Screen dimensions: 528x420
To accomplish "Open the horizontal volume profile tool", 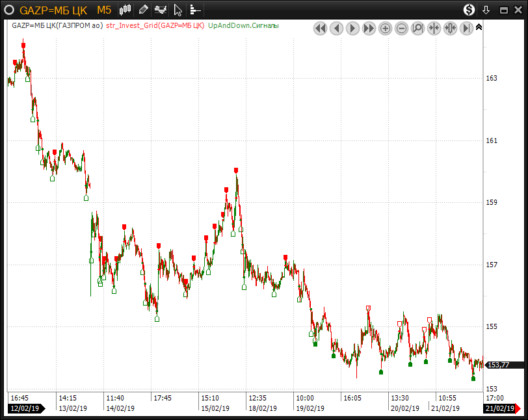I will pyautogui.click(x=195, y=10).
